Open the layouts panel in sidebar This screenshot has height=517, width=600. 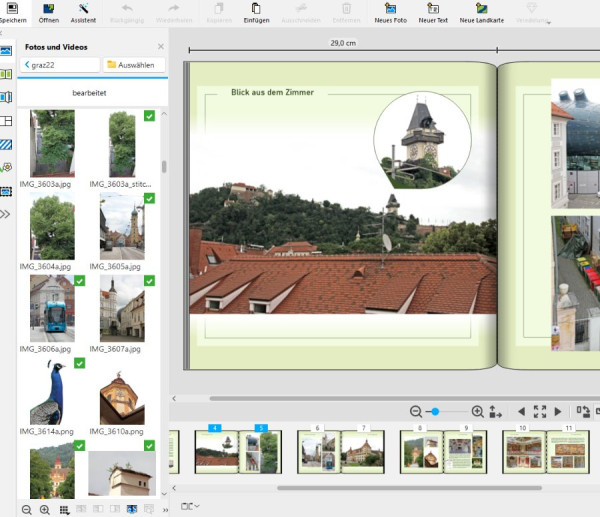(6, 121)
